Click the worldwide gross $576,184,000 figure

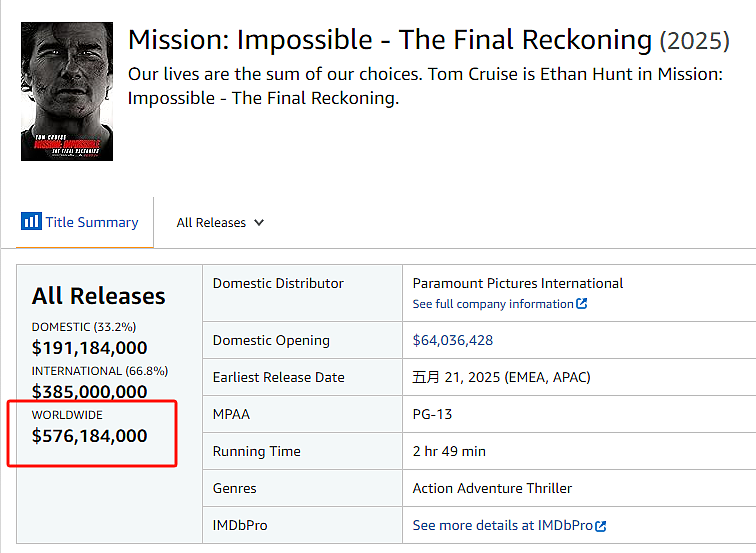(x=89, y=436)
